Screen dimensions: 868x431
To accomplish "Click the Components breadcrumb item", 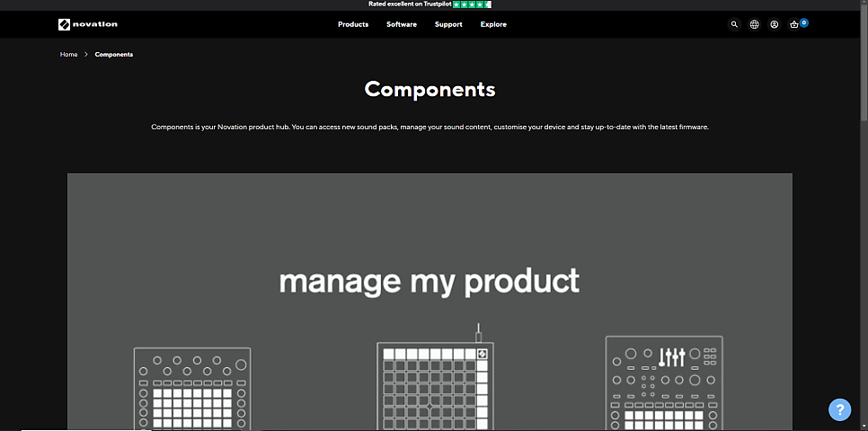I will pyautogui.click(x=113, y=54).
